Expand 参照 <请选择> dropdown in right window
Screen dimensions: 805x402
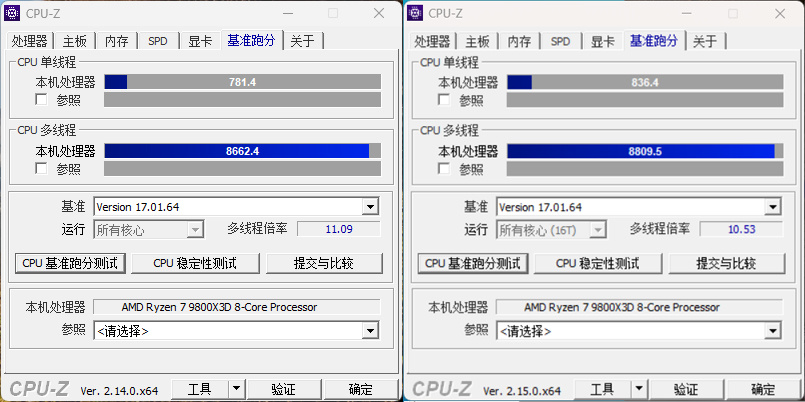click(773, 331)
